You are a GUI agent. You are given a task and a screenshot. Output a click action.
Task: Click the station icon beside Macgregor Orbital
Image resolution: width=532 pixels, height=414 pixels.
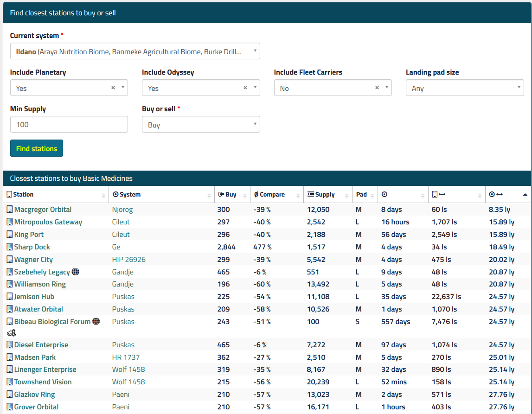(9, 210)
